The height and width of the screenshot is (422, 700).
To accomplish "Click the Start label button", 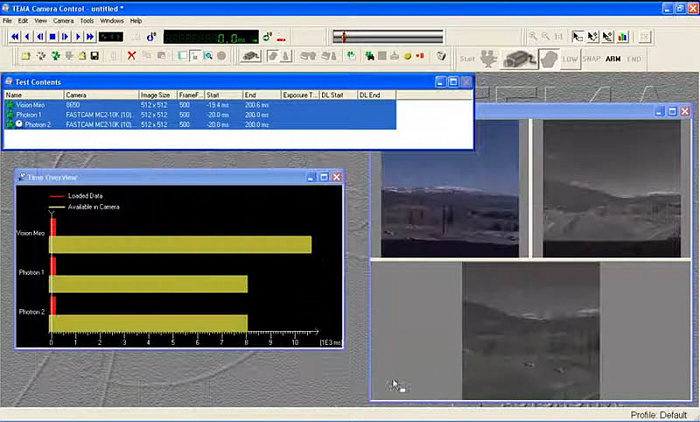I will [467, 59].
